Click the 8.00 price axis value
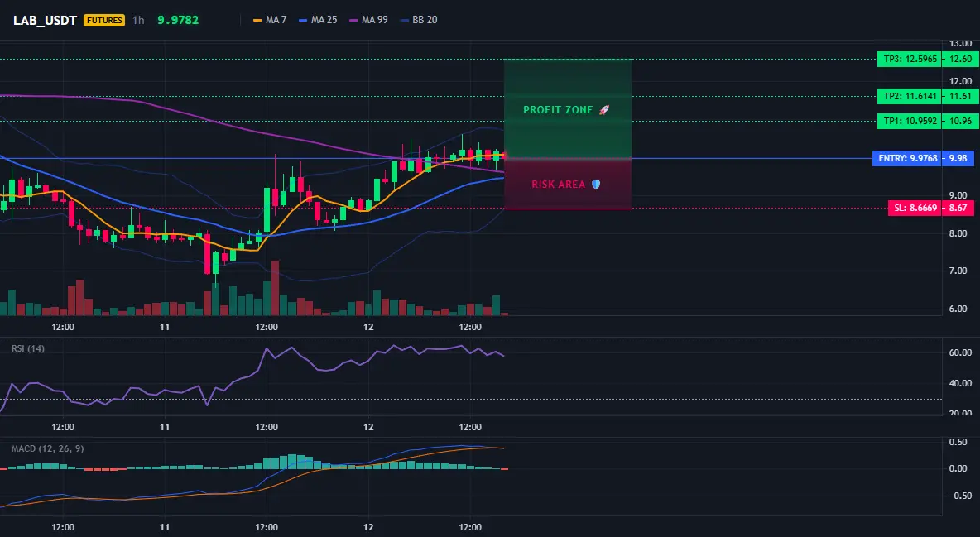 tap(958, 233)
